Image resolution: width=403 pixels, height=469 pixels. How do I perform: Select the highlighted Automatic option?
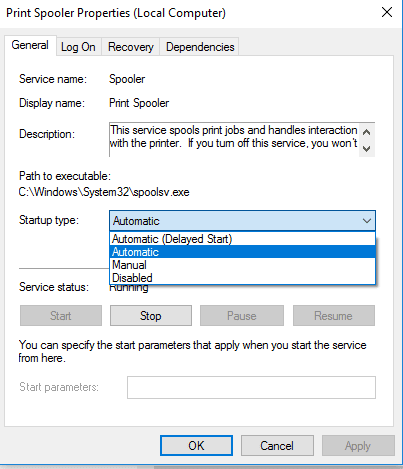pyautogui.click(x=242, y=252)
